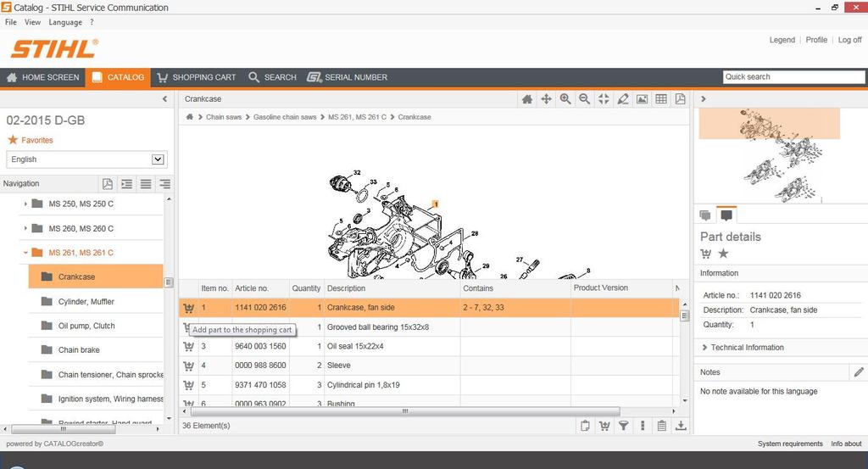Activate the pan/move diagram tool
The width and height of the screenshot is (868, 469).
tap(547, 99)
